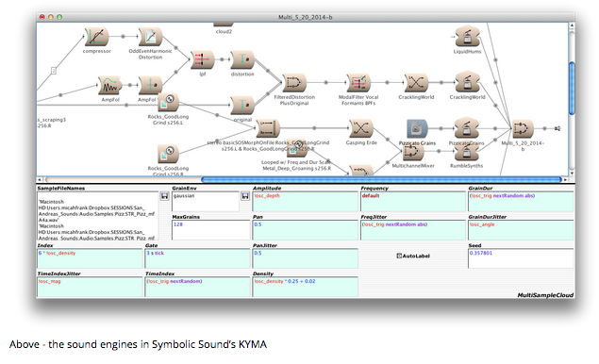The height and width of the screenshot is (364, 599).
Task: Click the ModalFilter Vocal Formants BPFs node
Action: tap(358, 83)
